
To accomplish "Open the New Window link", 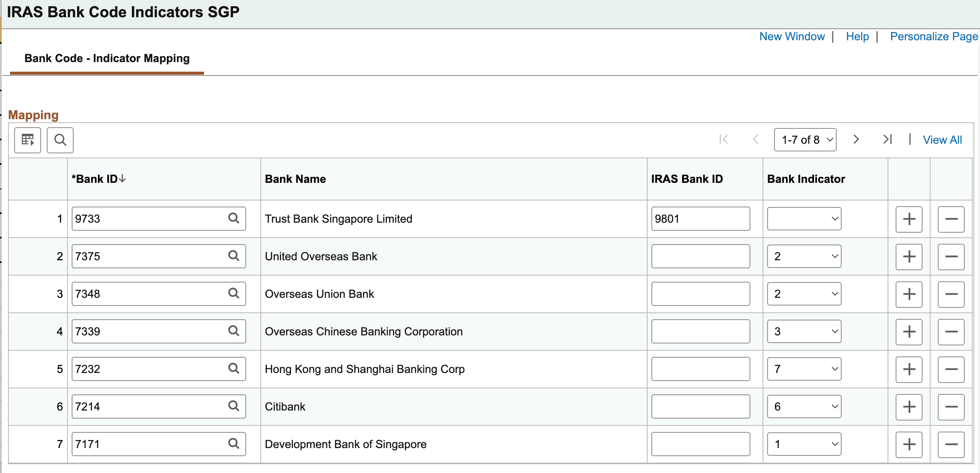I will (x=792, y=36).
